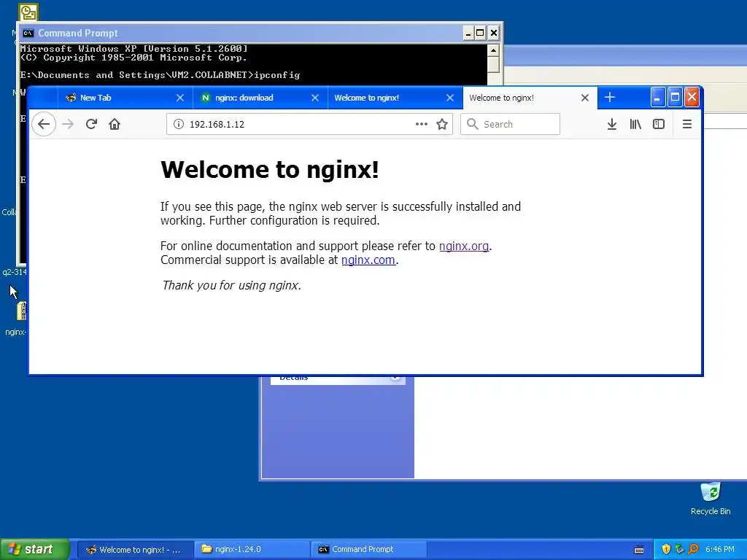Click the Command Prompt scrollbar up arrow
Viewport: 747px width, 560px height.
coord(494,50)
